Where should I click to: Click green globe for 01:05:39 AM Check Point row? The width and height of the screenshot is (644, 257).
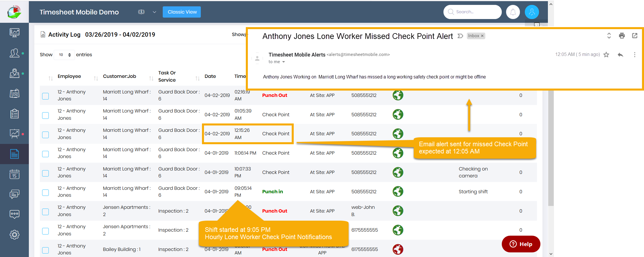coord(398,115)
